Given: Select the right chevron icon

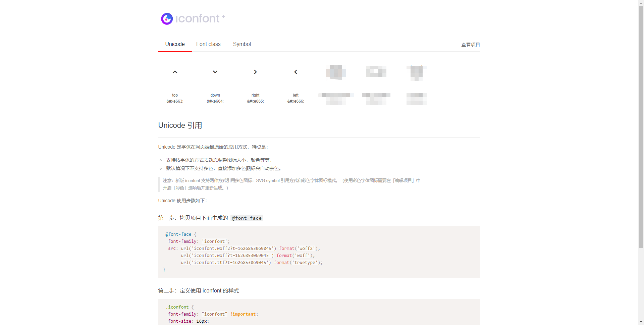Looking at the screenshot, I should click(x=255, y=72).
